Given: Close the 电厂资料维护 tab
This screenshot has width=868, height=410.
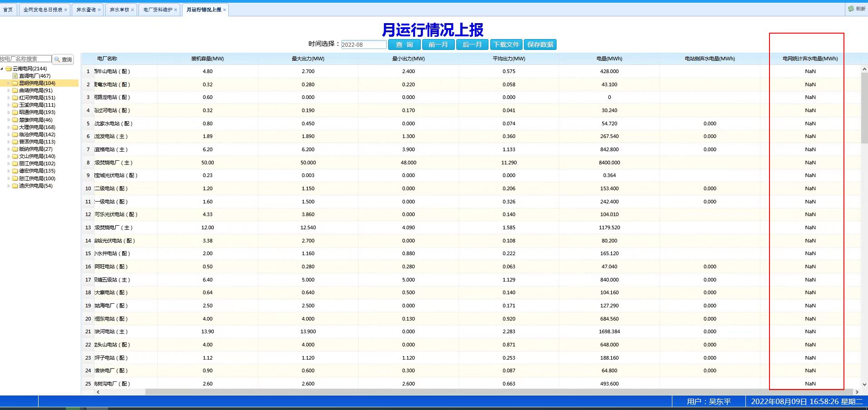Looking at the screenshot, I should click(176, 10).
